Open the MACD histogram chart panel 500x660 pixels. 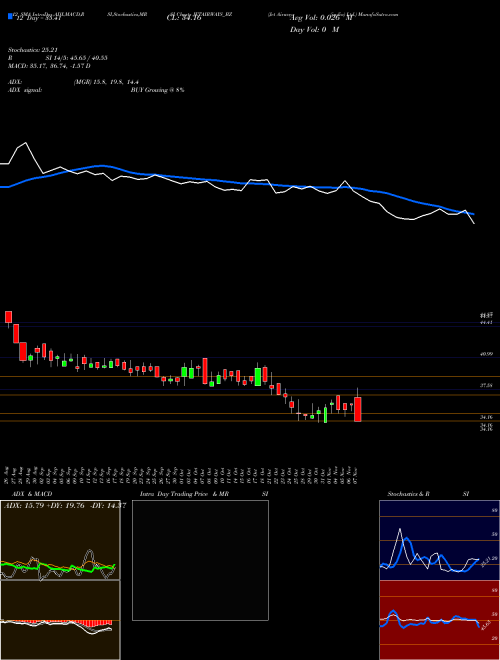[60, 620]
